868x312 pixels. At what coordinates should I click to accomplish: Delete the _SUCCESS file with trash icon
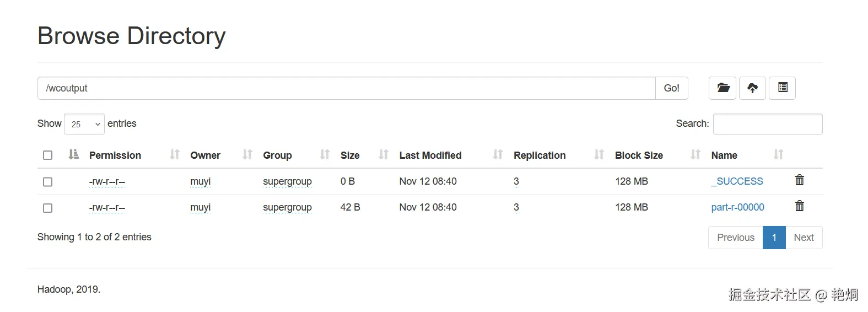point(799,180)
